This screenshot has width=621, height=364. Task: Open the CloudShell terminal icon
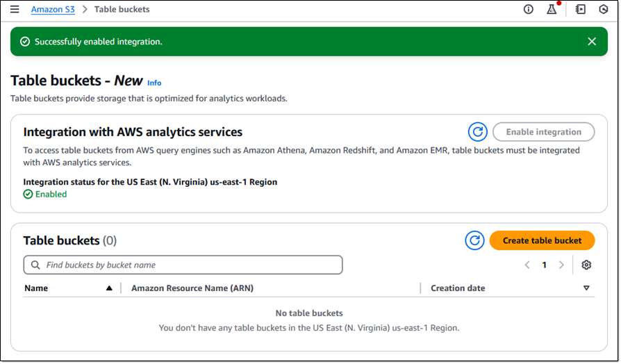(x=581, y=9)
